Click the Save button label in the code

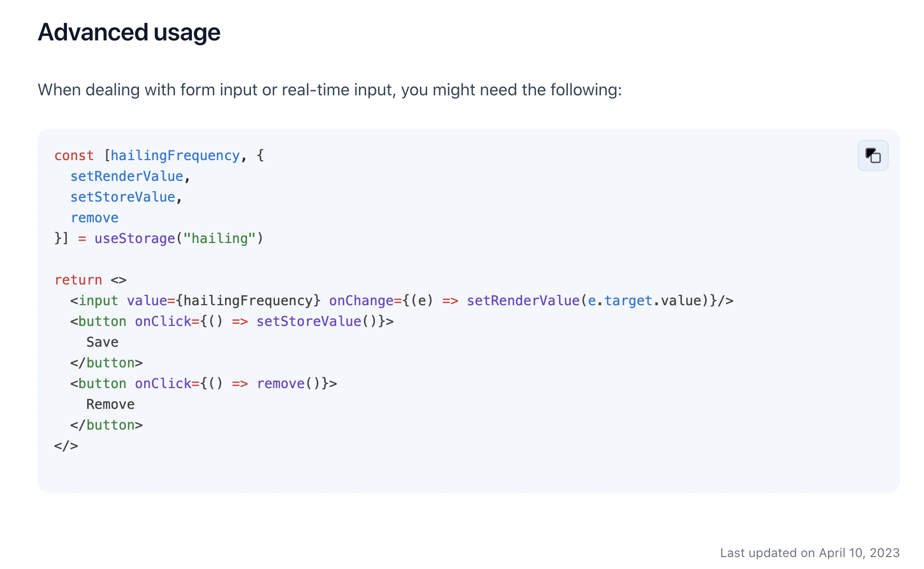pos(102,342)
